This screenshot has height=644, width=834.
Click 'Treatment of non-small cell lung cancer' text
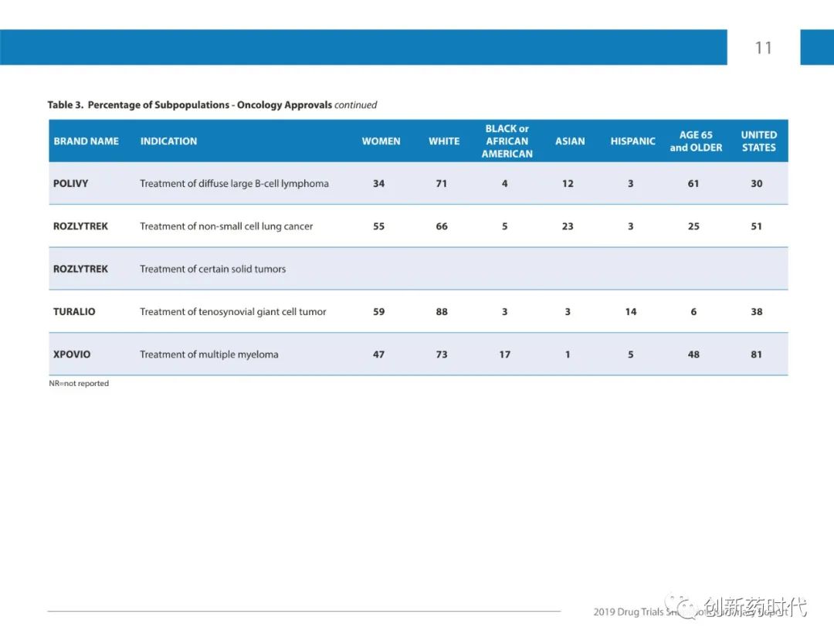[226, 226]
